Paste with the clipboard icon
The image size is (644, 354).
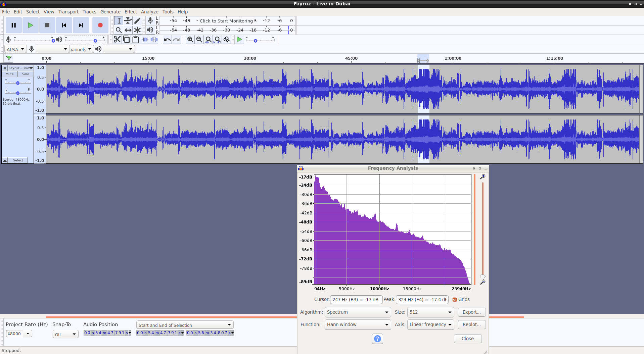coord(136,40)
